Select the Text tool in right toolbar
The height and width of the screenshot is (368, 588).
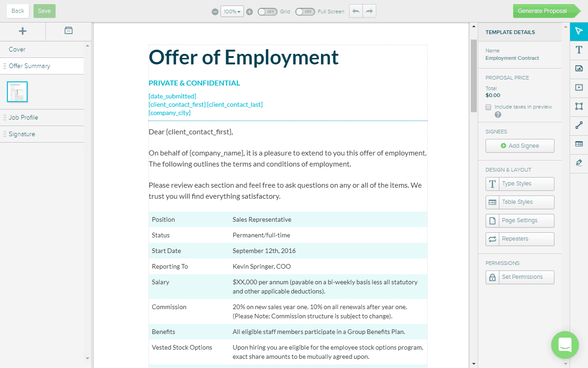[579, 50]
